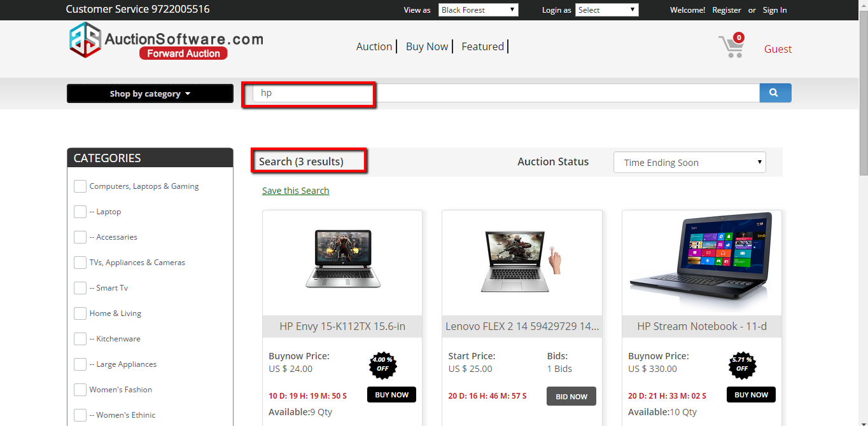Viewport: 868px width, 426px height.
Task: Click the search field containing hp
Action: (x=506, y=93)
